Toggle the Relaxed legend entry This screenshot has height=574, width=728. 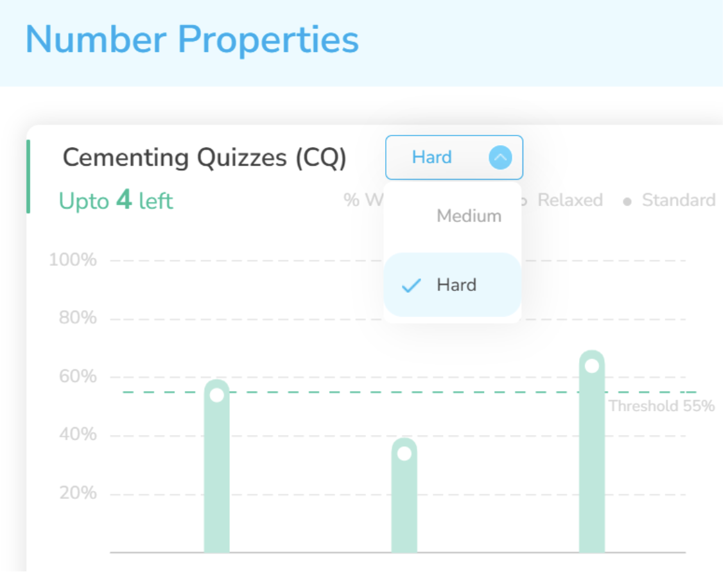click(x=570, y=200)
